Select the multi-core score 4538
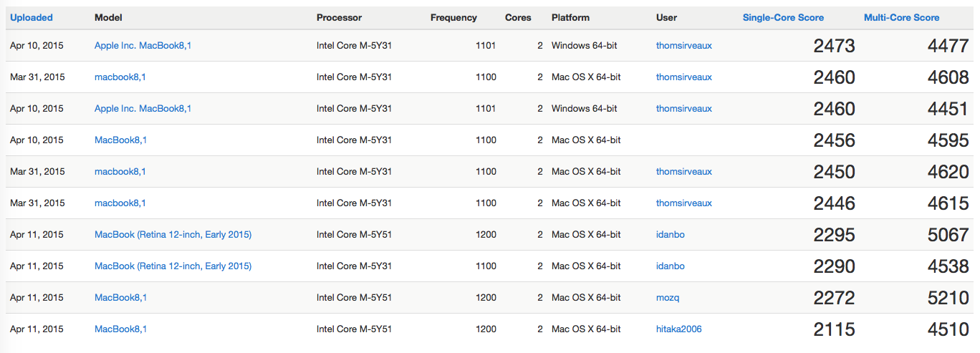This screenshot has width=980, height=353. 948,266
